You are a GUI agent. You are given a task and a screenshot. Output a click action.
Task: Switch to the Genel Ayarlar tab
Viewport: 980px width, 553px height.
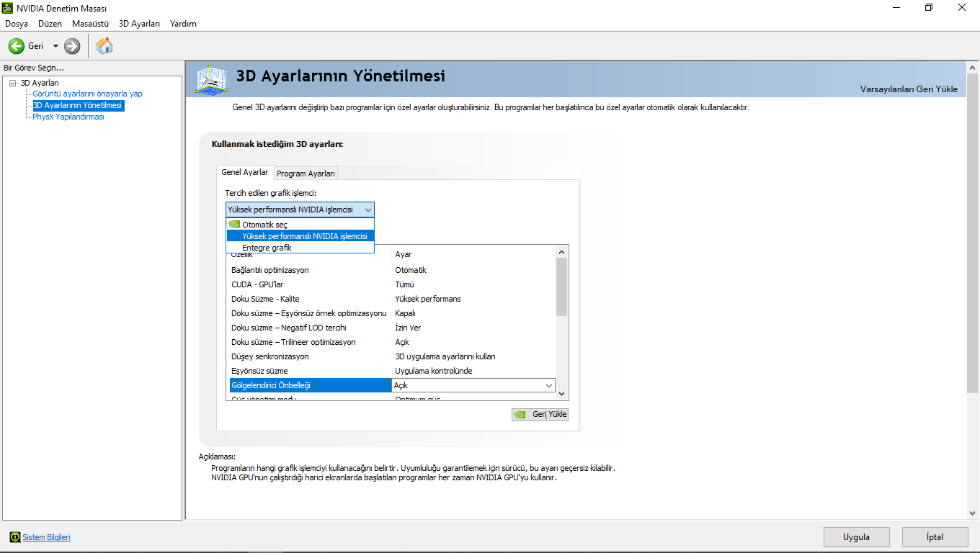coord(245,173)
